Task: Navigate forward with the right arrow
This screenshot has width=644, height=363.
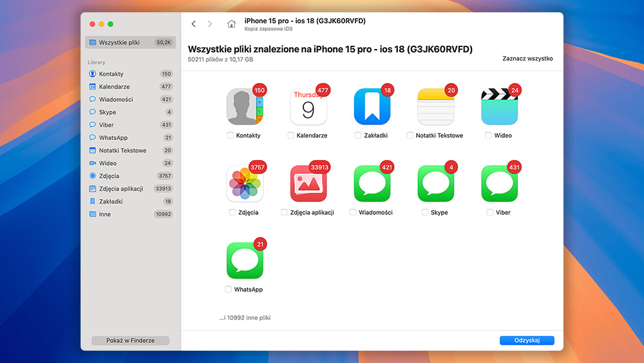Action: [210, 24]
